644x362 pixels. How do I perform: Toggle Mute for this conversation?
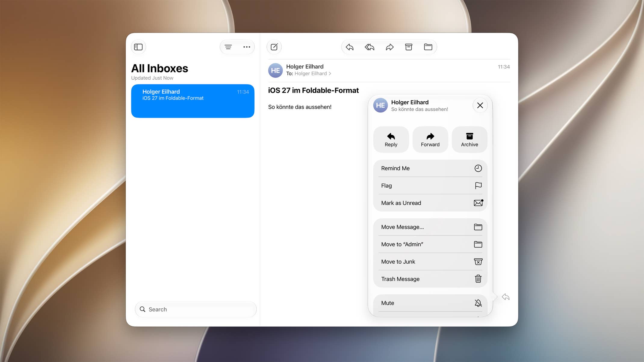(430, 303)
